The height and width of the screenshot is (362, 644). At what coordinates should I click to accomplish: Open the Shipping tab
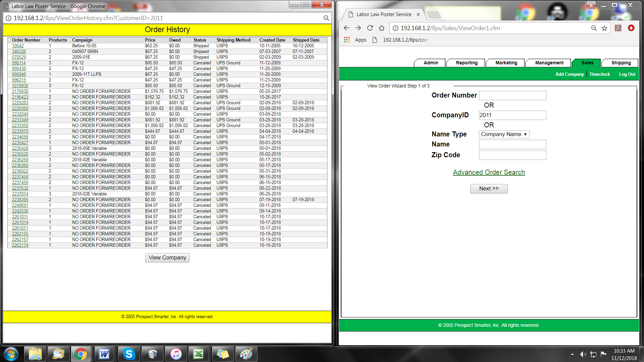coord(621,63)
